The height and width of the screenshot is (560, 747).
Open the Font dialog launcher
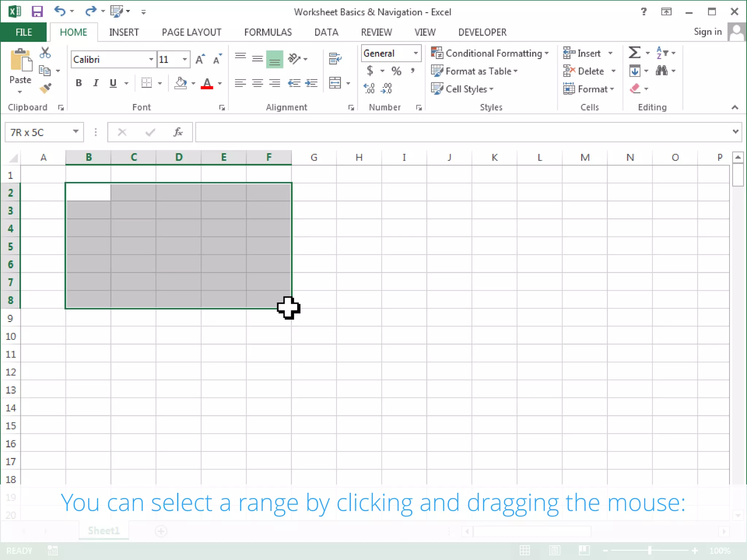pyautogui.click(x=222, y=108)
